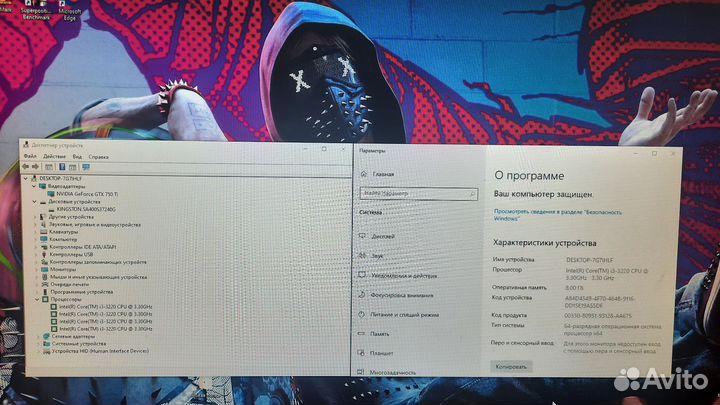Click the Звук speaker icon
The height and width of the screenshot is (405, 720).
[x=362, y=255]
